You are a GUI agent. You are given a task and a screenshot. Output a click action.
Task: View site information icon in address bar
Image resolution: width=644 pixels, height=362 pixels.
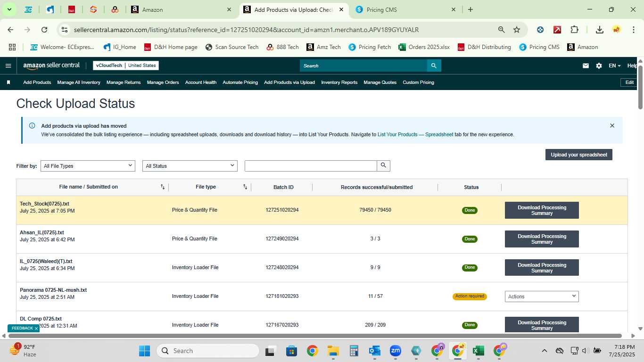tap(65, 30)
